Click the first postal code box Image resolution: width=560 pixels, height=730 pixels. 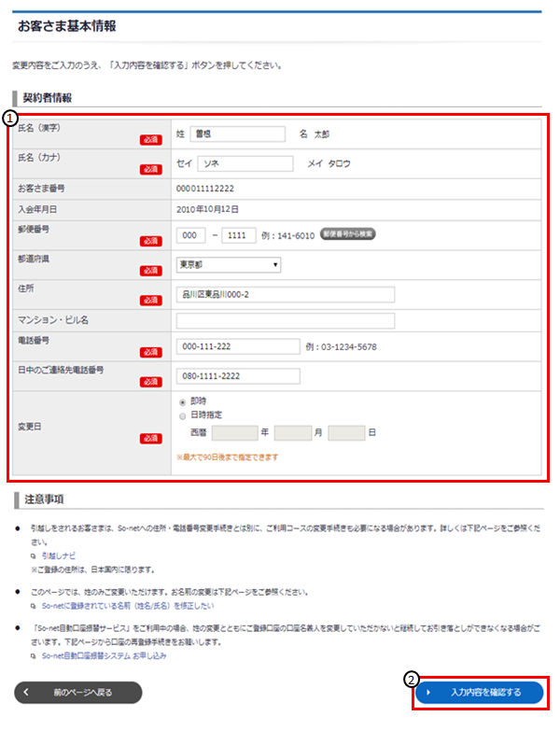(x=190, y=235)
